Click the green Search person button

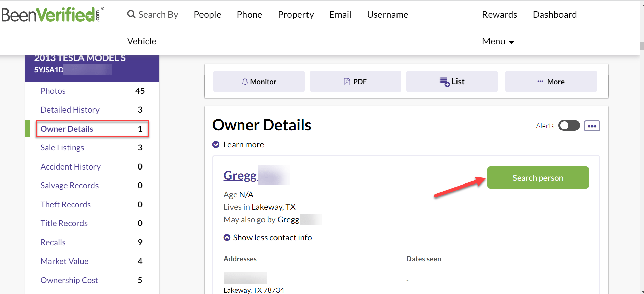[x=538, y=178]
